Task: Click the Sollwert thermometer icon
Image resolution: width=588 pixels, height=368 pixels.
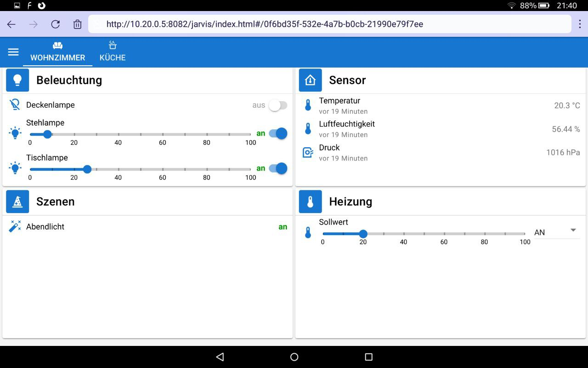Action: pos(308,233)
